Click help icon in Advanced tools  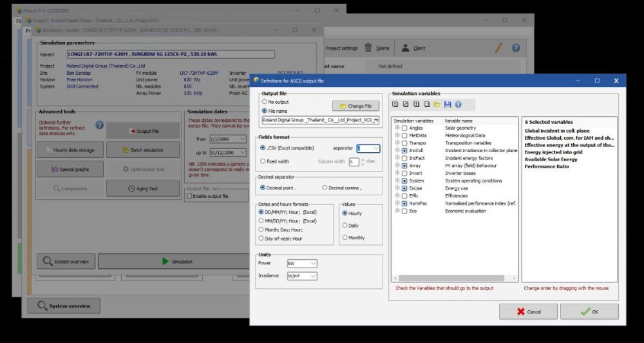point(99,125)
